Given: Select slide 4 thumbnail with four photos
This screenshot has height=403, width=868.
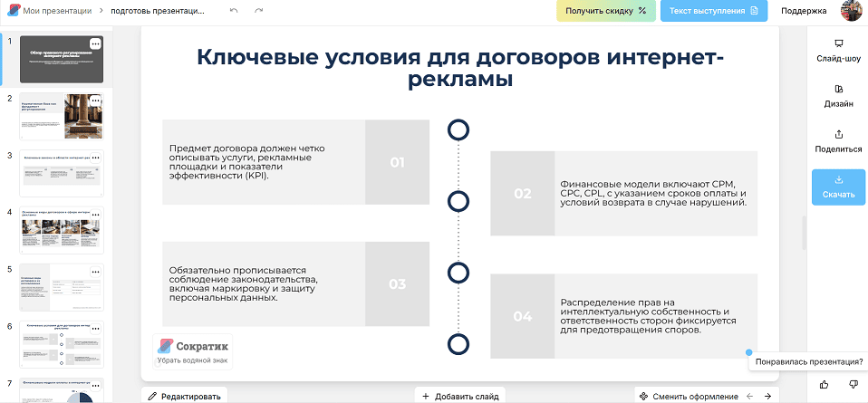Looking at the screenshot, I should 62,230.
